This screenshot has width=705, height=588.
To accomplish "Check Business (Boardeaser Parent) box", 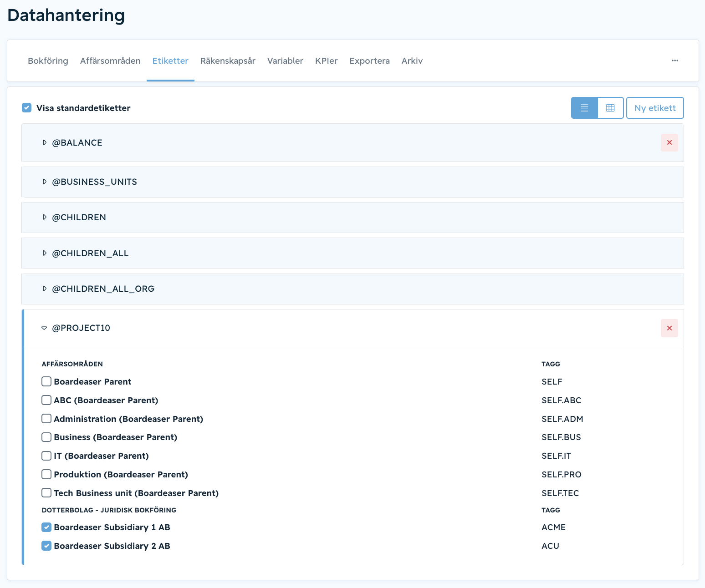I will [46, 437].
